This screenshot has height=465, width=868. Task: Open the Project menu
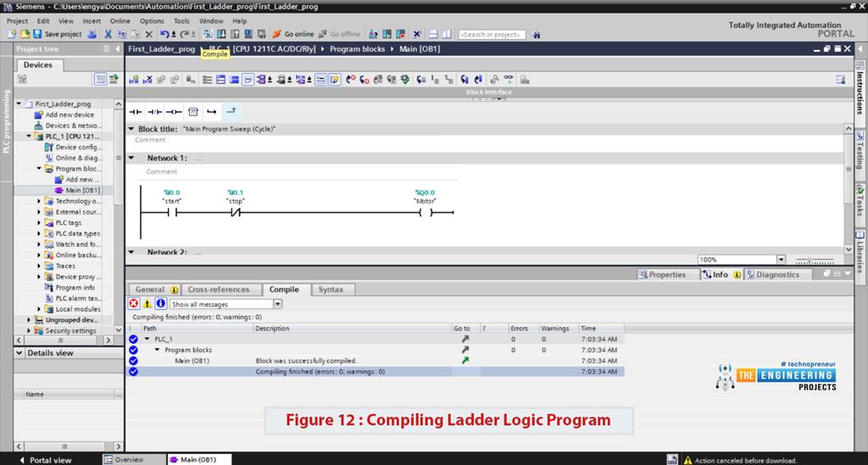click(17, 21)
